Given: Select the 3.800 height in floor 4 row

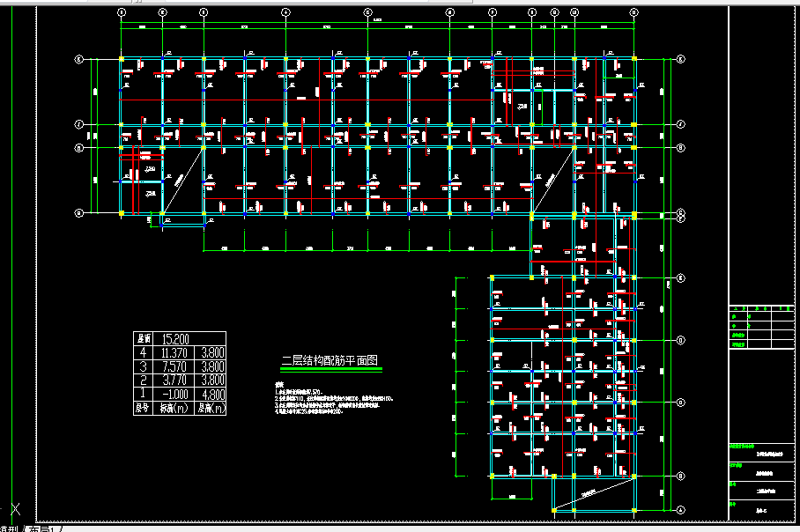Looking at the screenshot, I should point(212,353).
